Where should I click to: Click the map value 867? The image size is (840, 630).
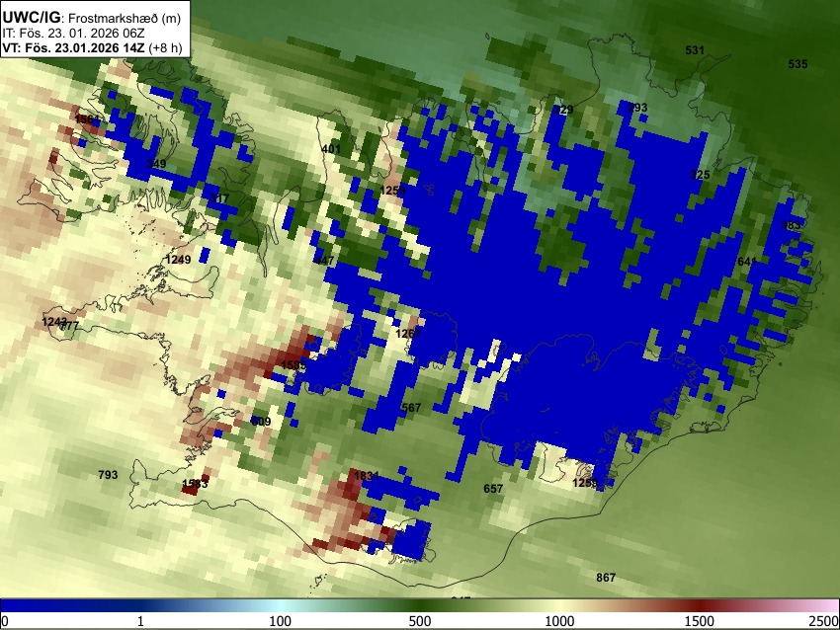pyautogui.click(x=606, y=578)
